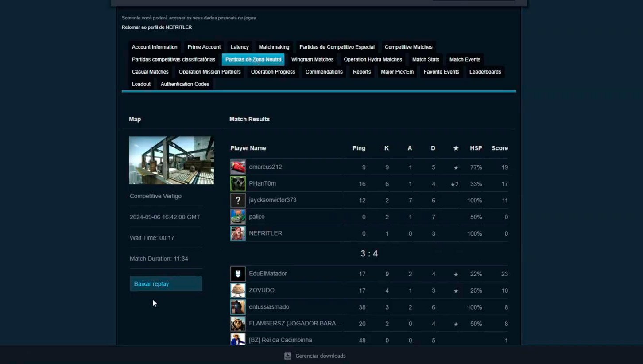Click entussiasmado's avatar icon
The width and height of the screenshot is (643, 364).
(238, 307)
